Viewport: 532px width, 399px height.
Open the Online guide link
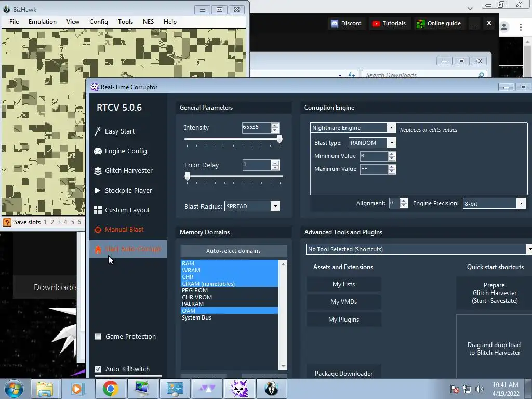coord(438,23)
